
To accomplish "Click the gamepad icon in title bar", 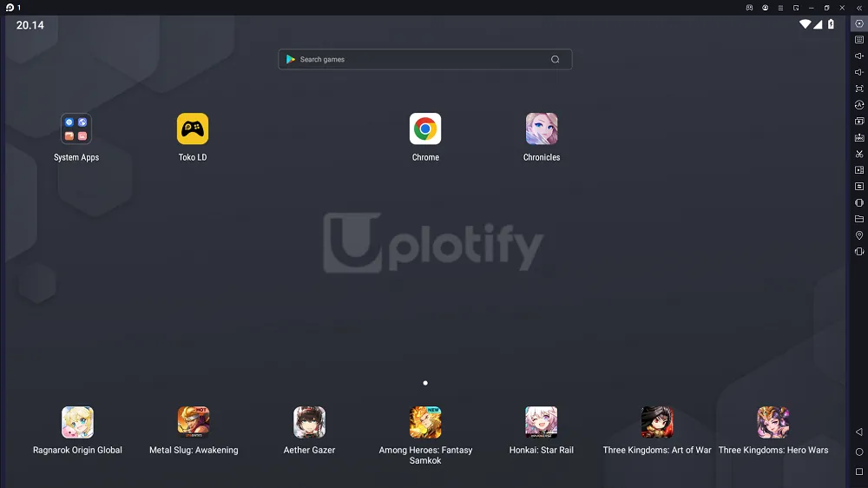I will 750,8.
